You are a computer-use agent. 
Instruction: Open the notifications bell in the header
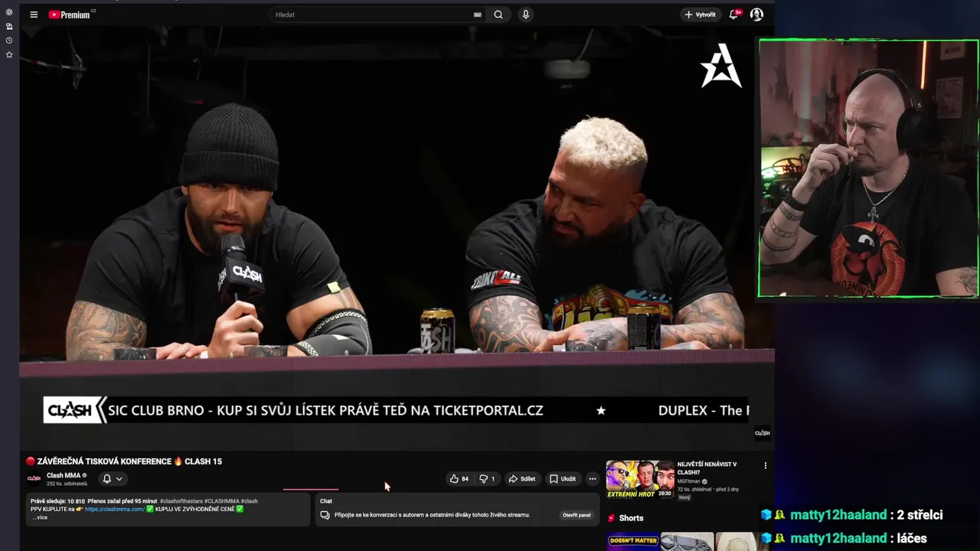(735, 15)
